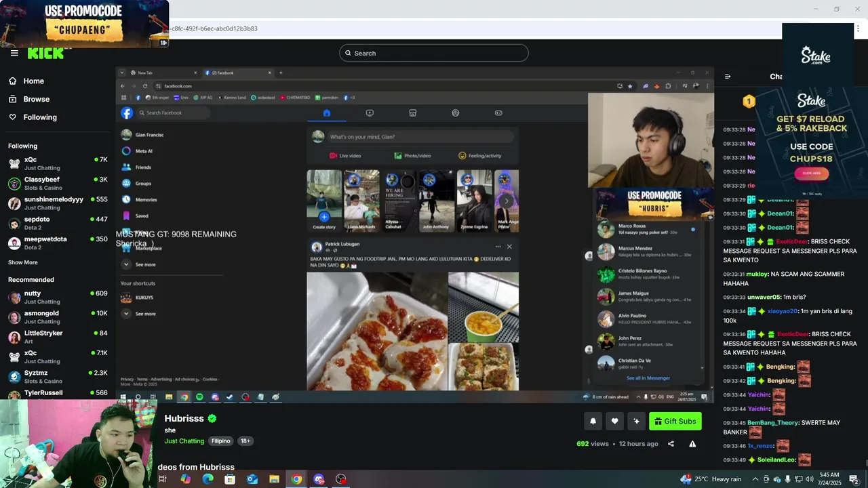
Task: Click the Stake ad CLICK HERE button
Action: [811, 174]
